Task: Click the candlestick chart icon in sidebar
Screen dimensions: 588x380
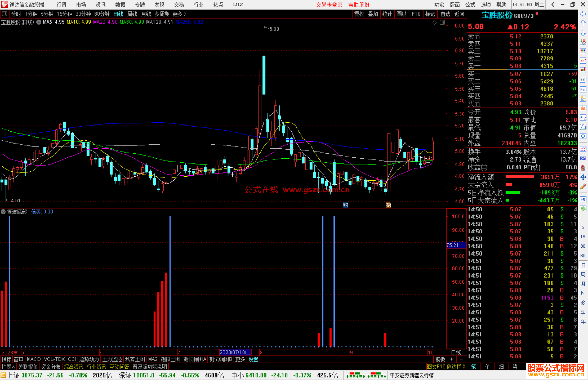Action: click(583, 70)
